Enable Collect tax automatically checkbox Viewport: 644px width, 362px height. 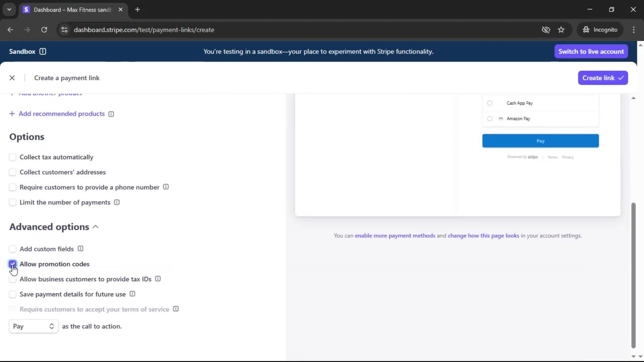pyautogui.click(x=12, y=157)
